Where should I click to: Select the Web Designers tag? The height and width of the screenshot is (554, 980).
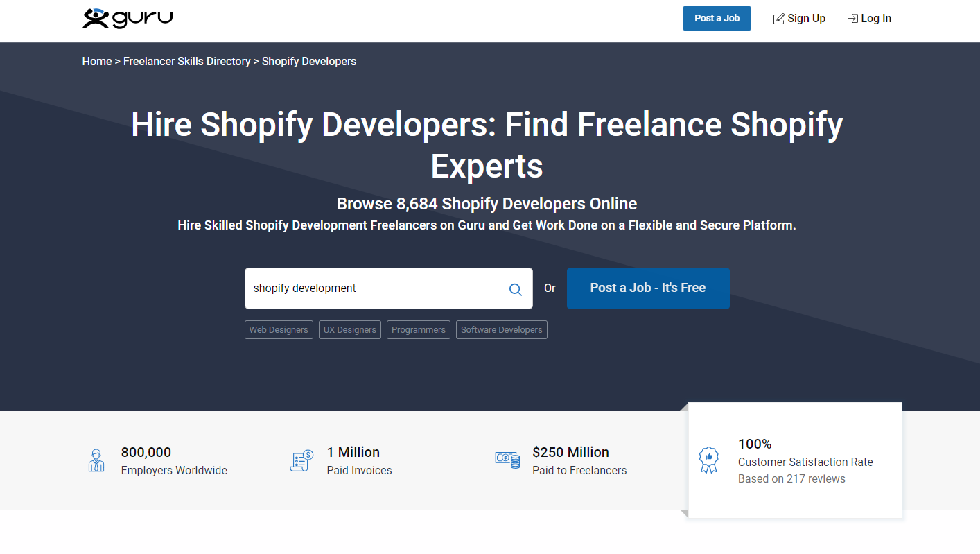279,330
